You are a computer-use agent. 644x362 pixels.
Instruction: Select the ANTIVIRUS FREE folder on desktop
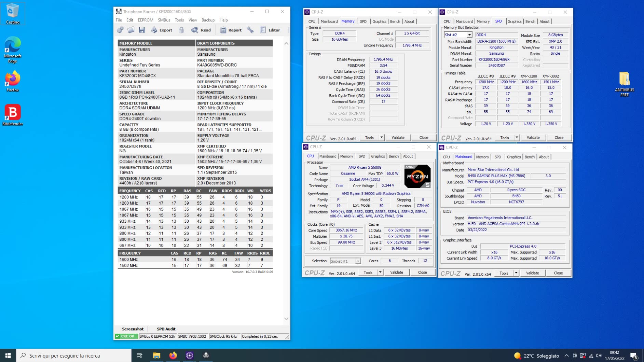[x=624, y=84]
